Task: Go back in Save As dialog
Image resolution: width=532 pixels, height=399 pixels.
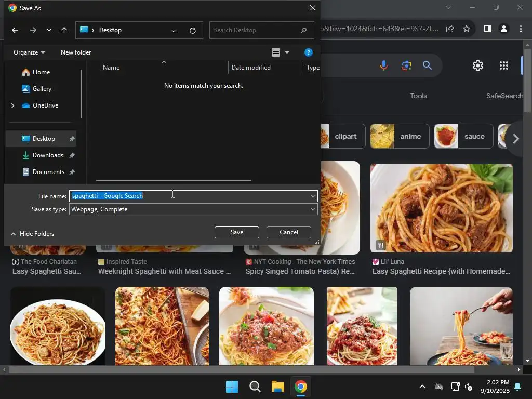Action: tap(15, 30)
